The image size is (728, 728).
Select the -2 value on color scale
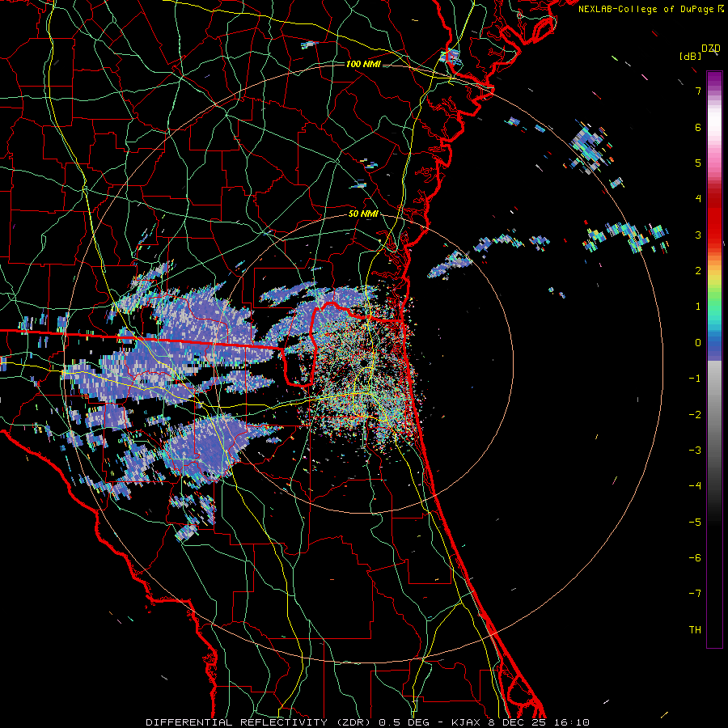pos(695,415)
